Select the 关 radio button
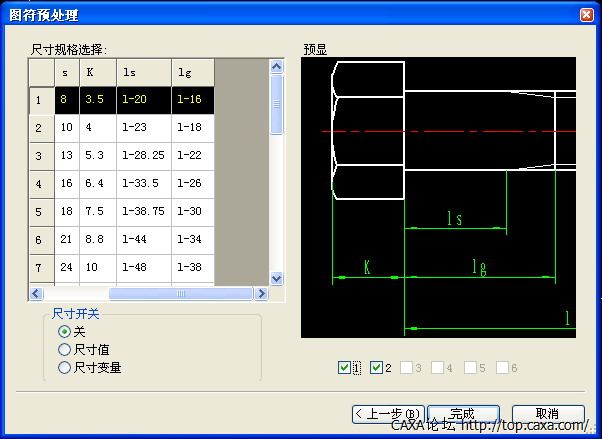Image resolution: width=602 pixels, height=439 pixels. point(65,332)
